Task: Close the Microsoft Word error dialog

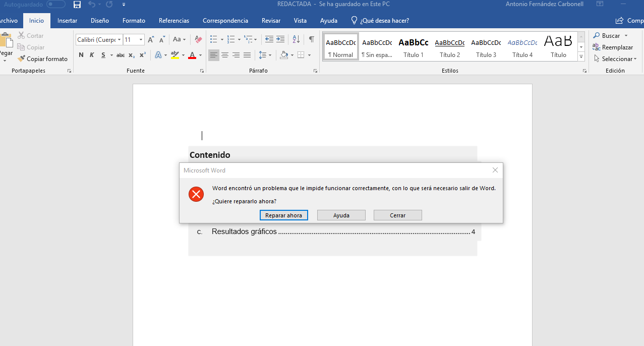Action: 495,170
